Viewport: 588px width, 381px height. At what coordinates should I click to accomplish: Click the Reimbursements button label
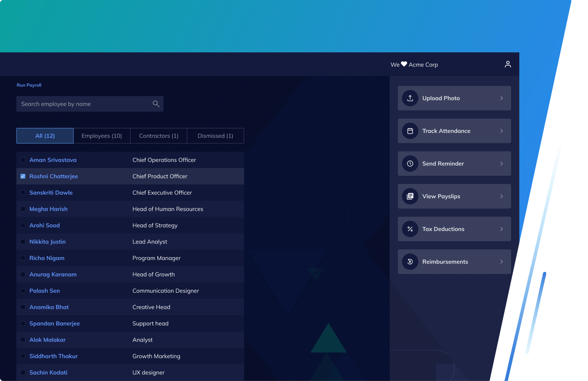[445, 262]
